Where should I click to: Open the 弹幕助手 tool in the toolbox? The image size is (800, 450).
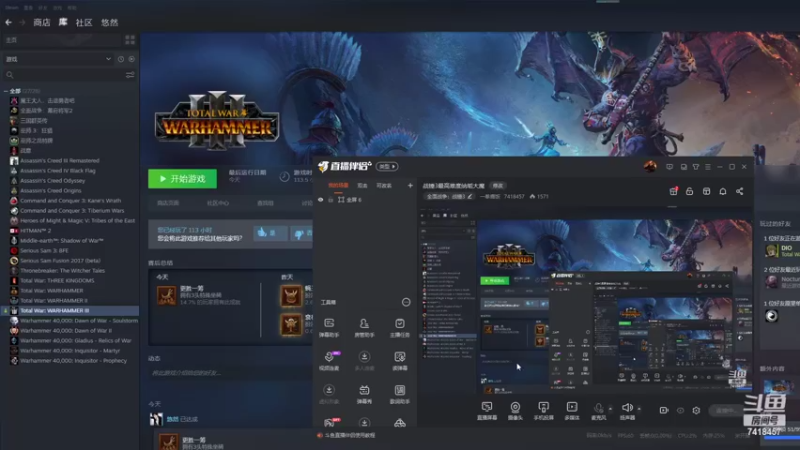click(x=329, y=327)
